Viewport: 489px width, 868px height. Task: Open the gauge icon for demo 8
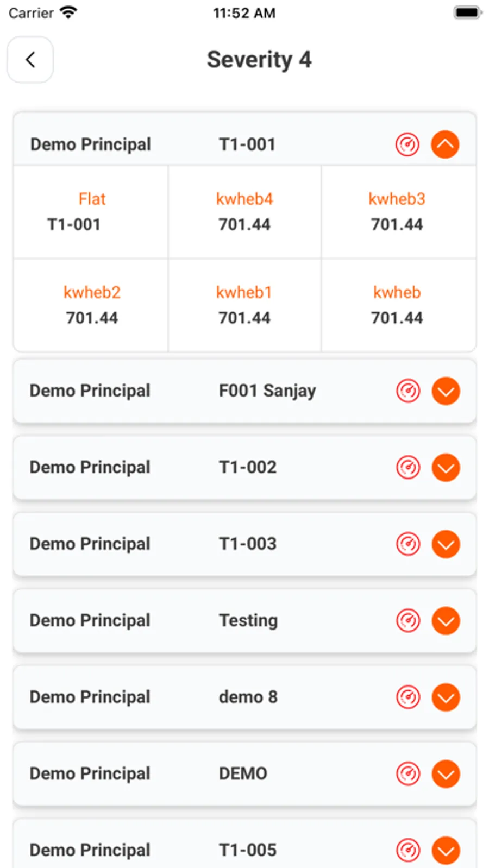pyautogui.click(x=408, y=697)
